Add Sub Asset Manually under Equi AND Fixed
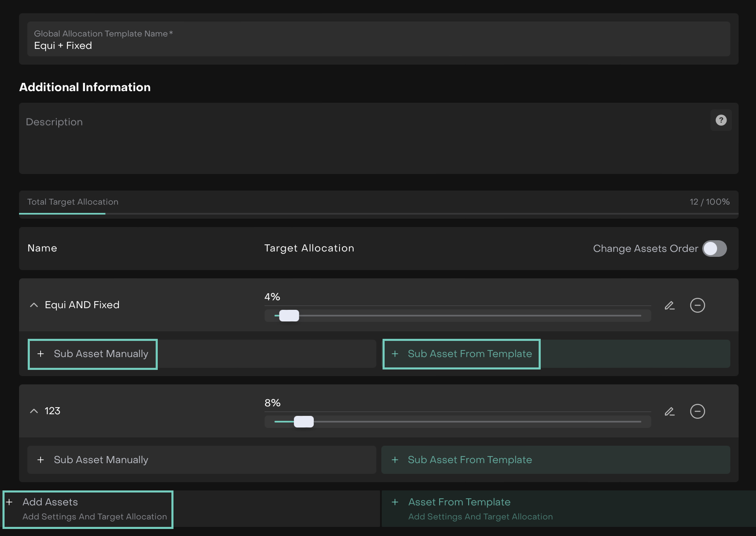 coord(93,354)
